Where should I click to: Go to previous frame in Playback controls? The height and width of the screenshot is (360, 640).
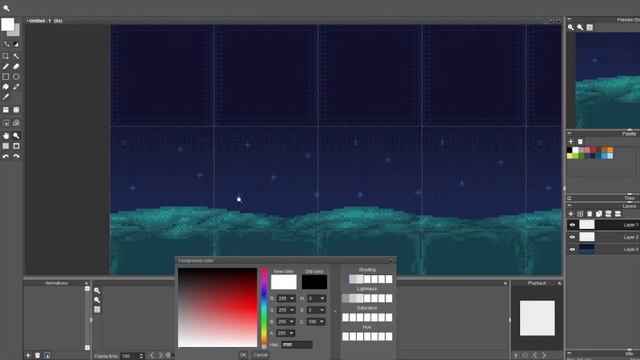tap(535, 356)
